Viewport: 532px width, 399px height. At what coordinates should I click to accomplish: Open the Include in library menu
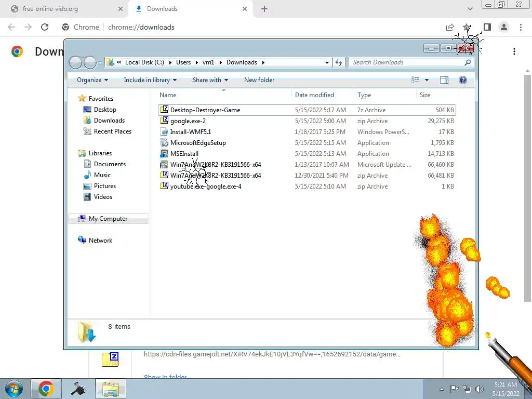tap(150, 80)
